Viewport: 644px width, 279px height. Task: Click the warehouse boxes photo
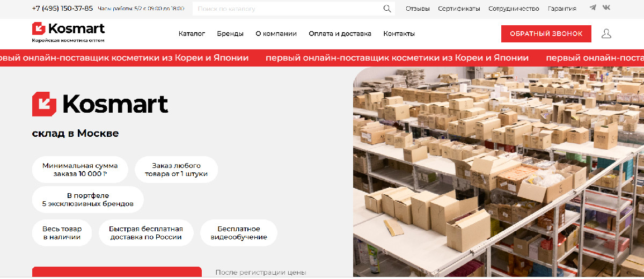(x=498, y=172)
